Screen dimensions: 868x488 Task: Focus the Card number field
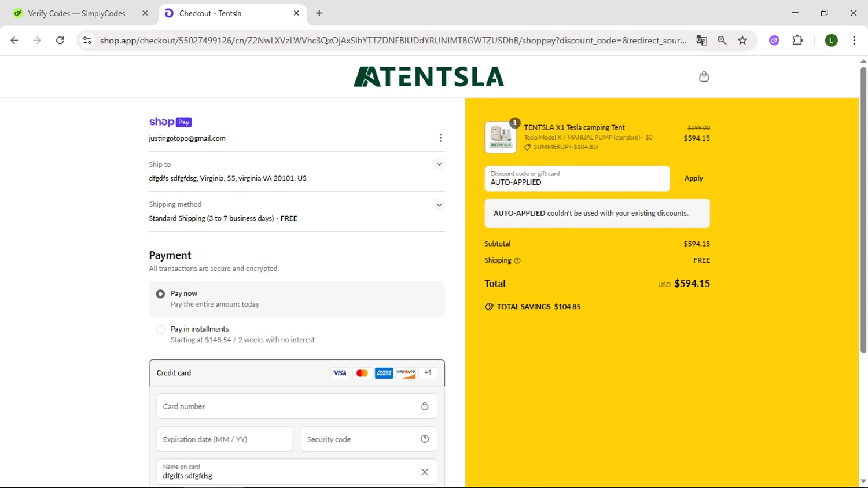tap(297, 406)
